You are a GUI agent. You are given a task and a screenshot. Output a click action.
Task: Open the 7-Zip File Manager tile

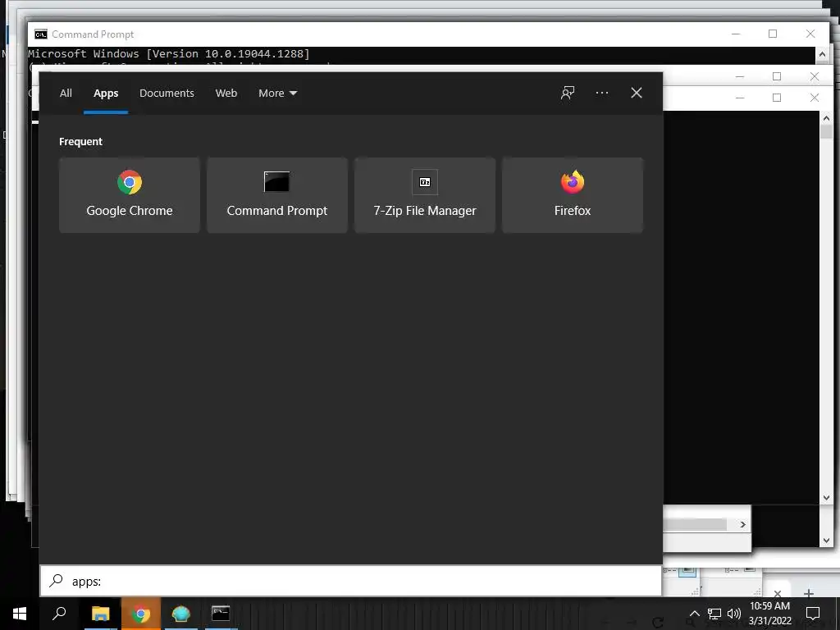click(x=425, y=195)
